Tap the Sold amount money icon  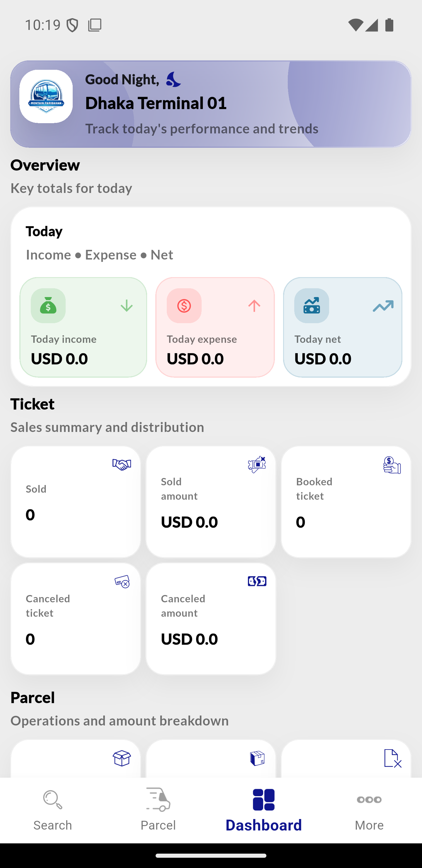click(x=257, y=465)
